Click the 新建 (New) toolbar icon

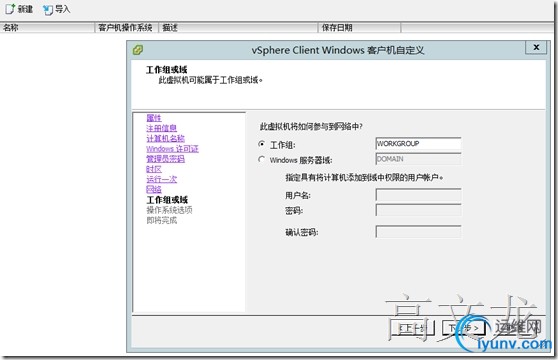(x=10, y=9)
